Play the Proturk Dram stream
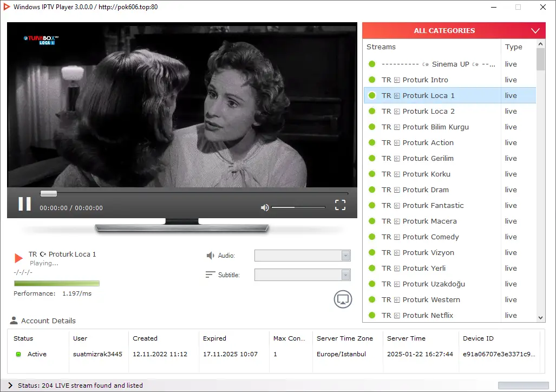This screenshot has width=556, height=392. coord(450,190)
